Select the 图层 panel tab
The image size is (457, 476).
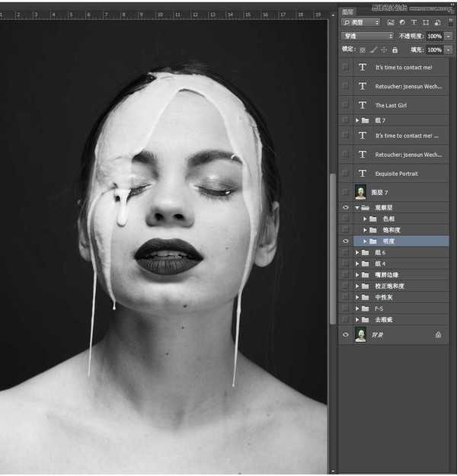348,11
